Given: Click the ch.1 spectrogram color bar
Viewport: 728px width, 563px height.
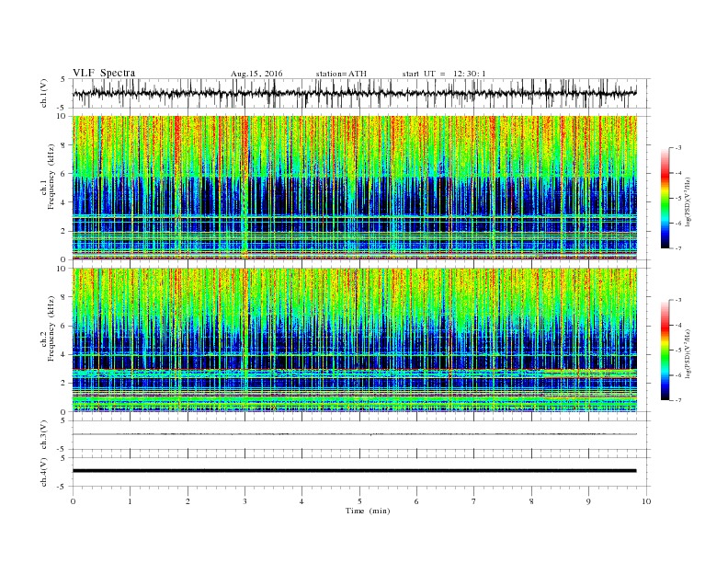Looking at the screenshot, I should pos(665,198).
